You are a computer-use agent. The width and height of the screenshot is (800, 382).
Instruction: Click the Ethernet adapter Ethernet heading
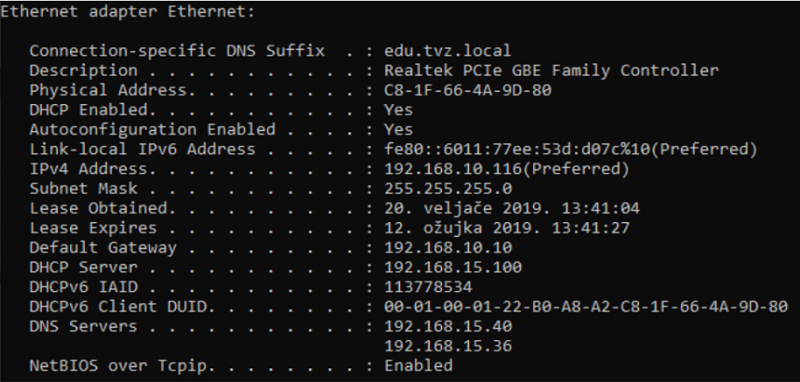point(127,12)
